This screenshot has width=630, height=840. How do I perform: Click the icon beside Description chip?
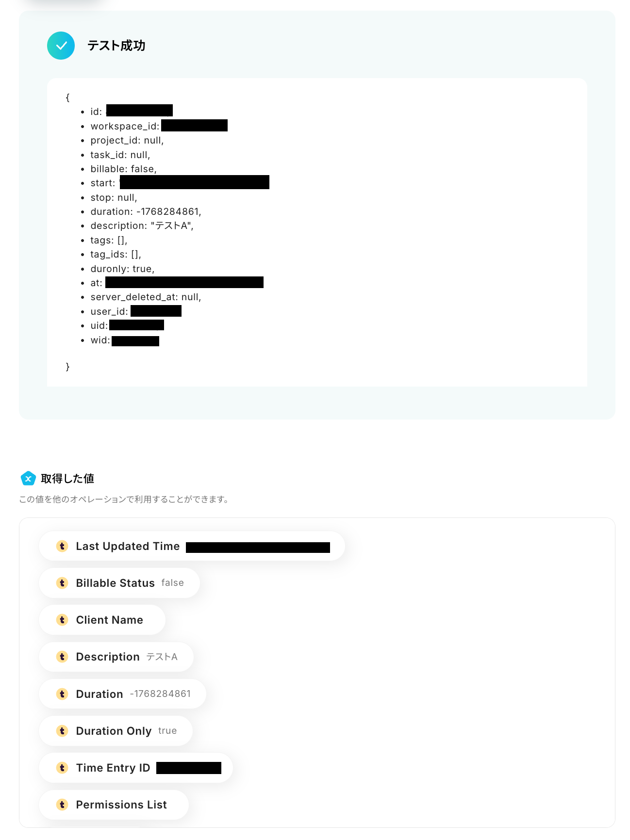[x=62, y=657]
